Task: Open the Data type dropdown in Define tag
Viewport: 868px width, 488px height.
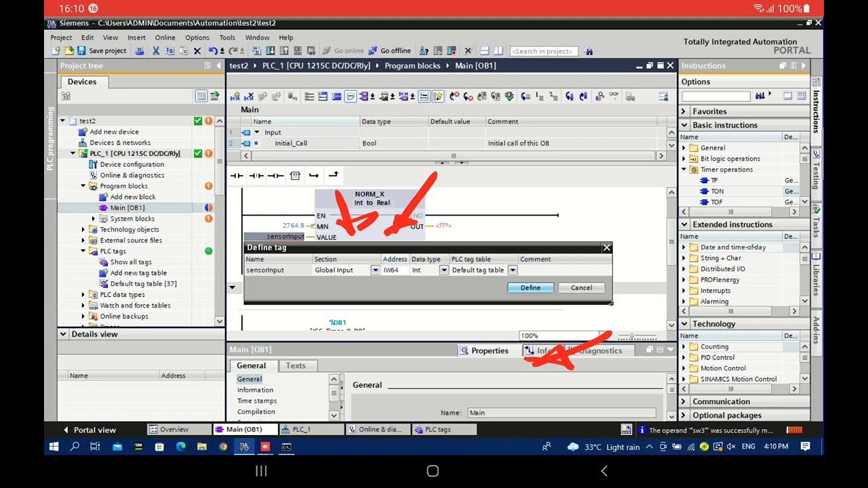Action: pos(444,270)
